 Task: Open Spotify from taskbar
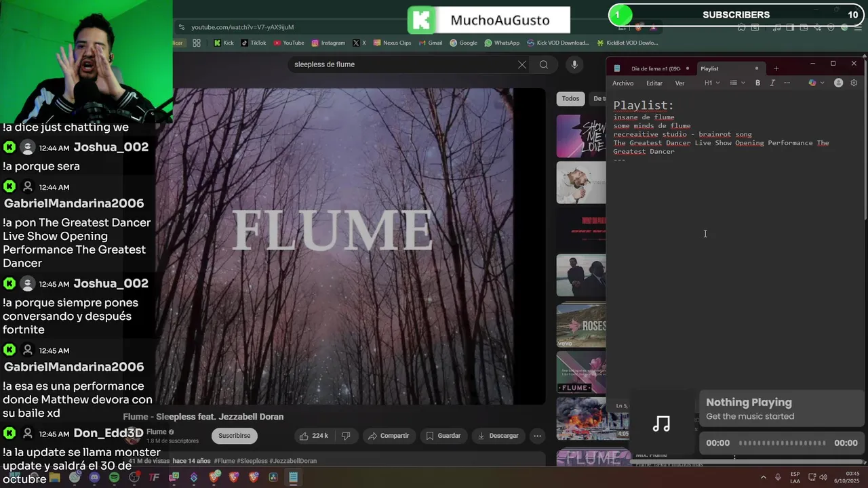tap(114, 477)
